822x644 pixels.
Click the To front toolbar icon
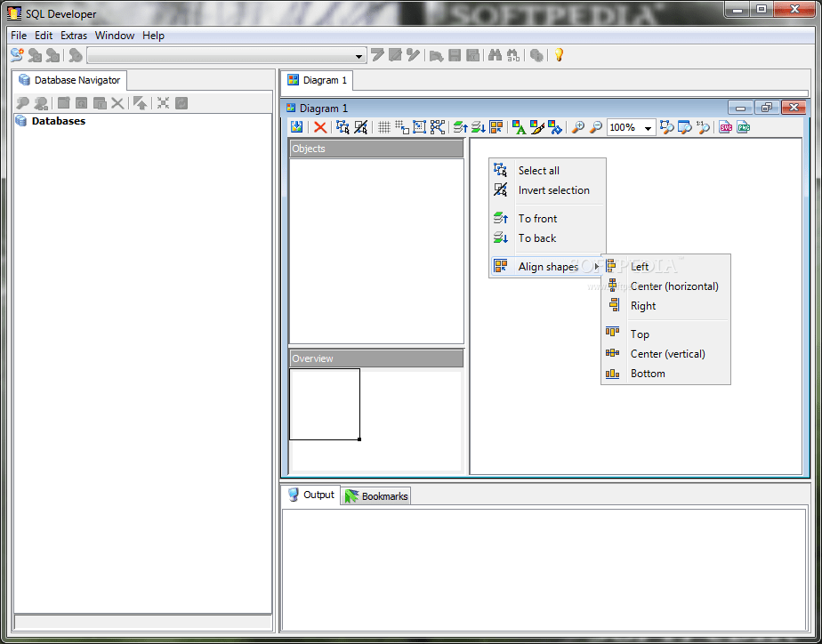point(460,127)
